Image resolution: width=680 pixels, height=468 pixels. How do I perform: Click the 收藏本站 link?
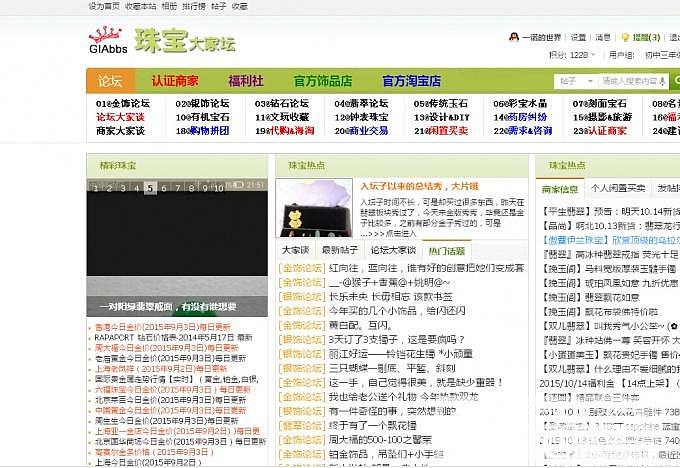(x=141, y=7)
